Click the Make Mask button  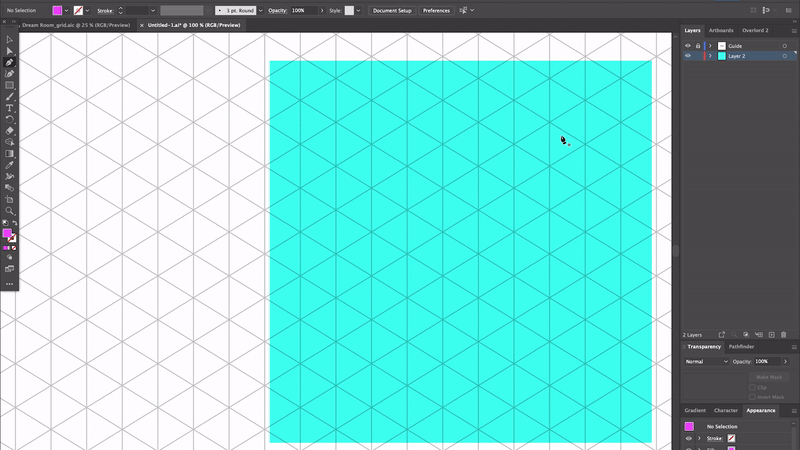pos(769,377)
